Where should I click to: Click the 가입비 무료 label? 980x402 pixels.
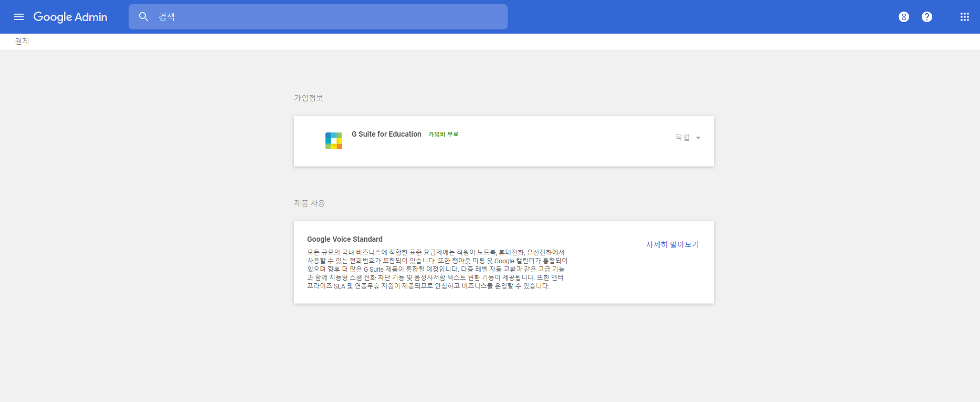click(444, 135)
